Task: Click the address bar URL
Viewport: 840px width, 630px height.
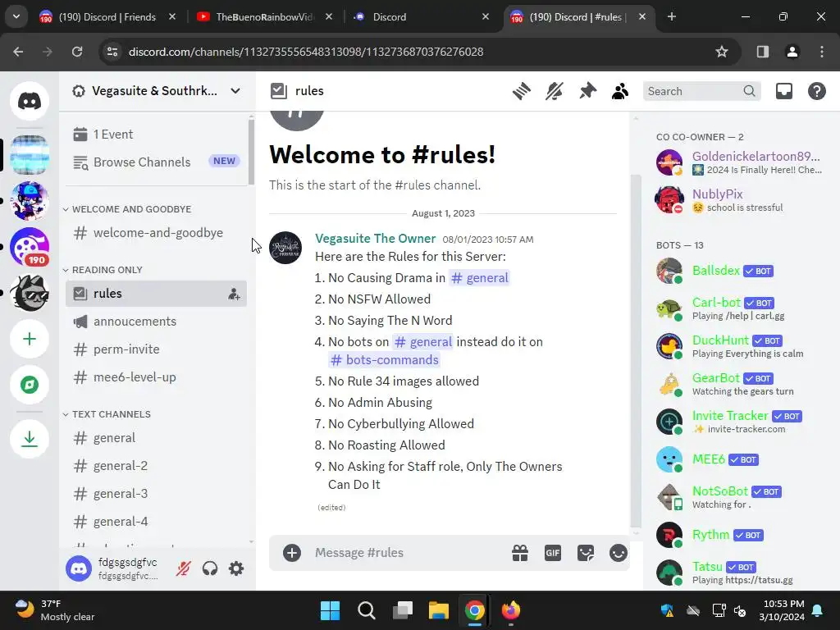Action: (x=306, y=52)
